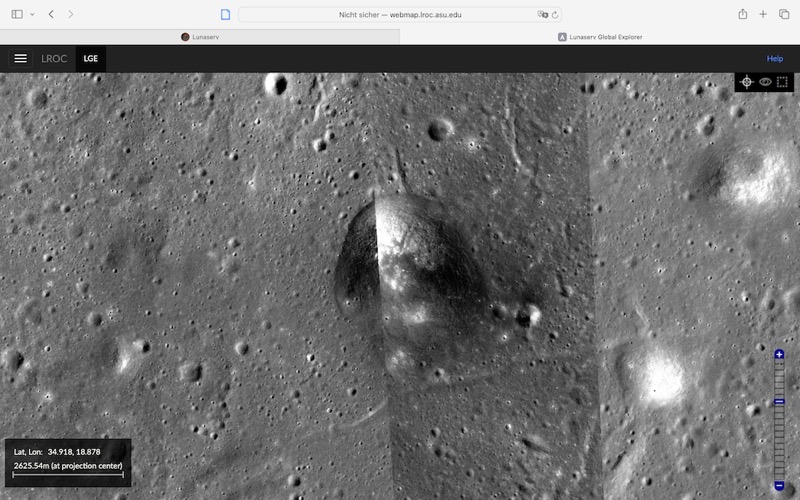This screenshot has height=500, width=800.
Task: Show the tab overview in Safari
Action: (x=783, y=14)
